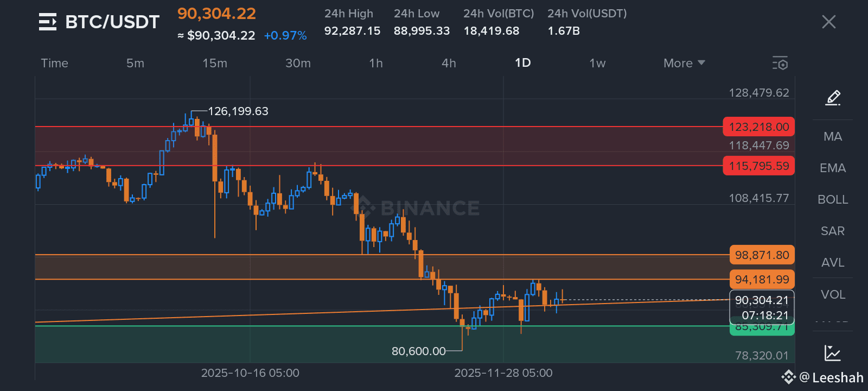
Task: Enable the BOLL indicator
Action: point(833,200)
